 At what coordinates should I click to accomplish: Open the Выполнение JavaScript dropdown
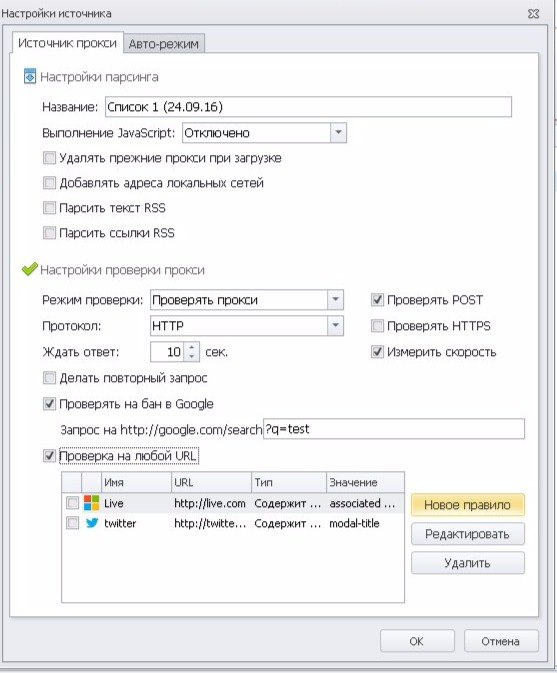pyautogui.click(x=338, y=133)
